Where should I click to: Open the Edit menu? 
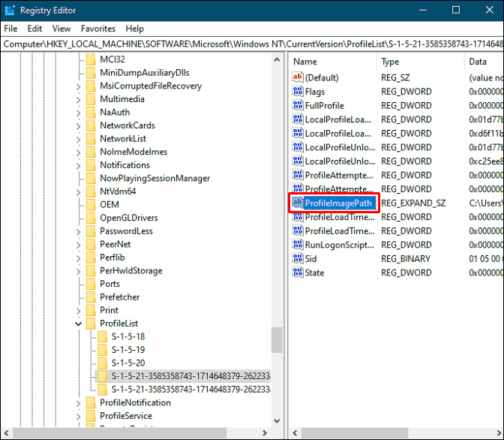pos(34,29)
